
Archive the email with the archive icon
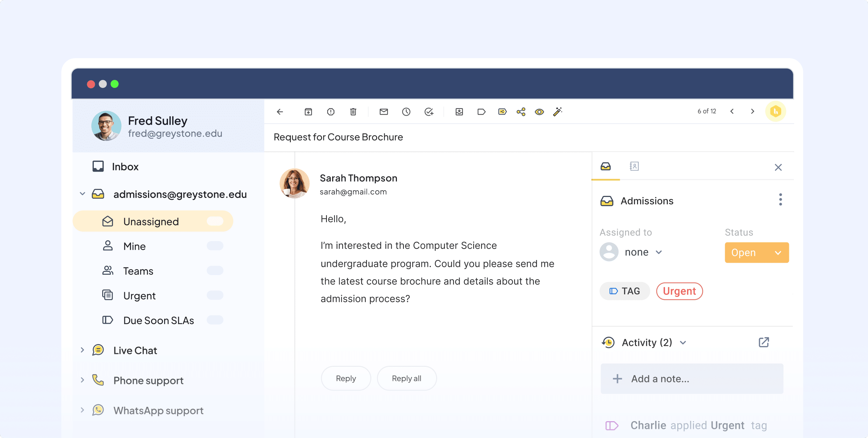[308, 111]
